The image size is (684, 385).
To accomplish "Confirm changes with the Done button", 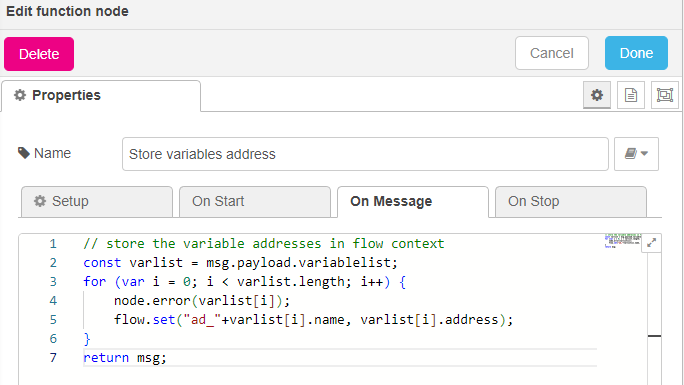I will click(x=636, y=53).
